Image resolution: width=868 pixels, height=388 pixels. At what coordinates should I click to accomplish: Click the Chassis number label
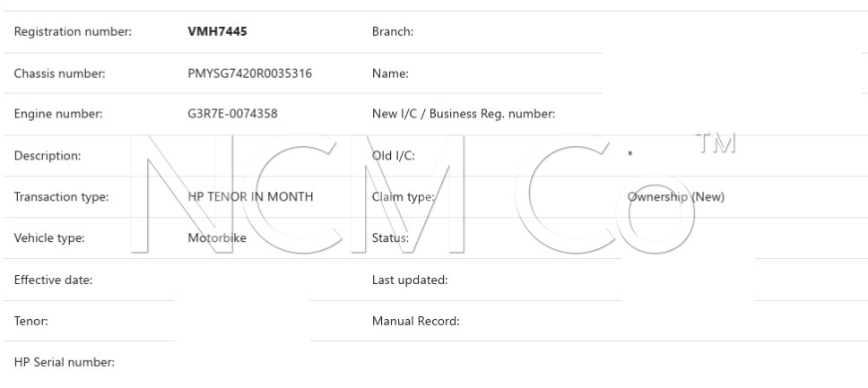tap(59, 73)
